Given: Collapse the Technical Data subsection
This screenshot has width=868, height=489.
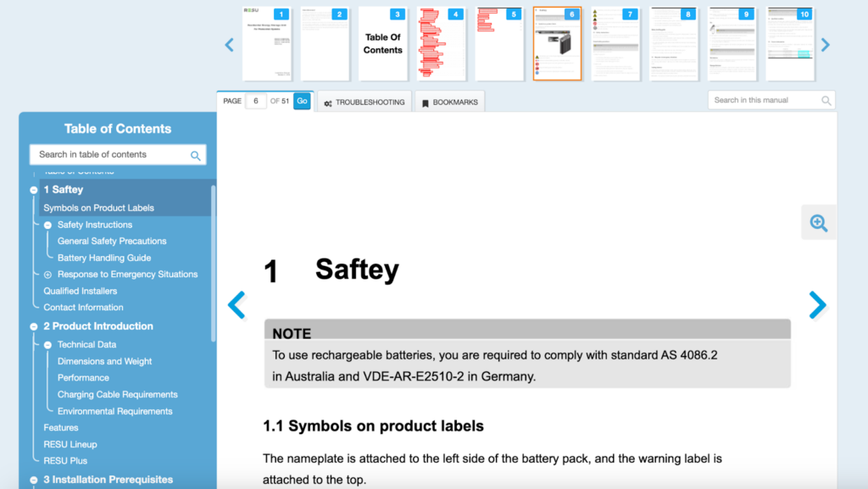Looking at the screenshot, I should click(x=47, y=344).
